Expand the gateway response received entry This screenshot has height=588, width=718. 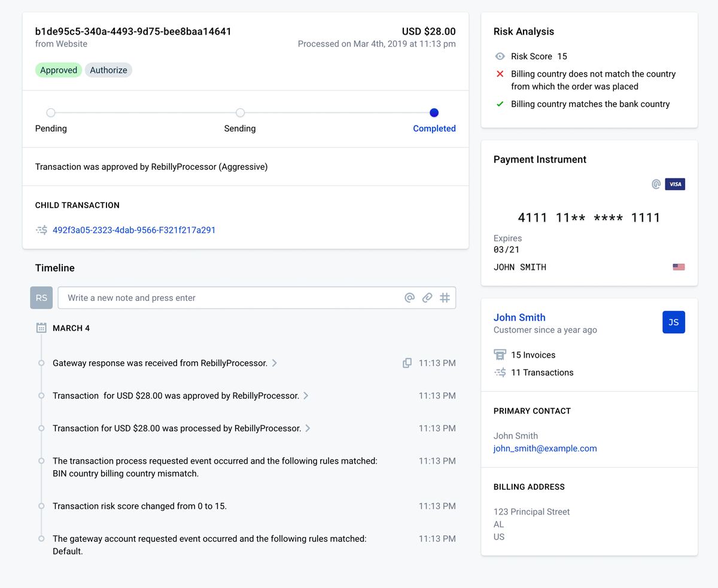(275, 363)
